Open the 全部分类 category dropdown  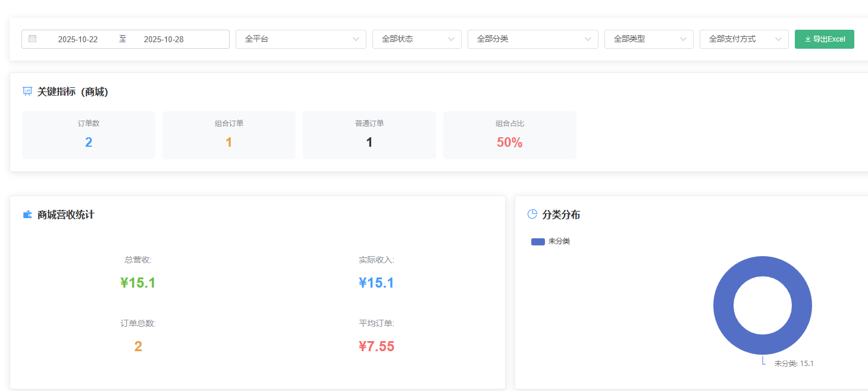(x=532, y=39)
